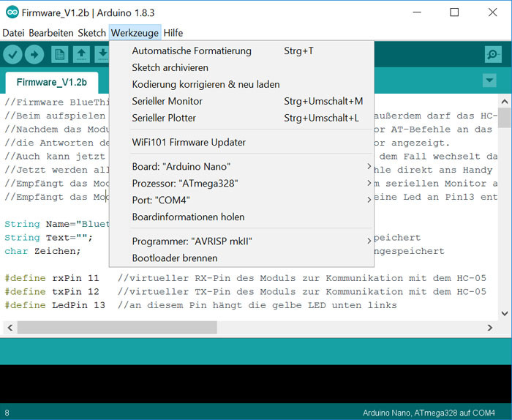Select Automatische Formatierung from the menu
The image size is (512, 420).
pyautogui.click(x=192, y=51)
